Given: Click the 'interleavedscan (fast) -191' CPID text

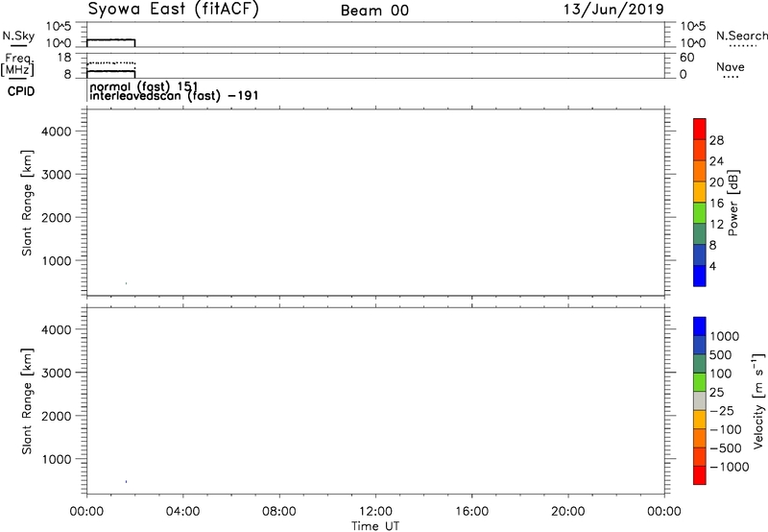Looking at the screenshot, I should click(x=174, y=95).
